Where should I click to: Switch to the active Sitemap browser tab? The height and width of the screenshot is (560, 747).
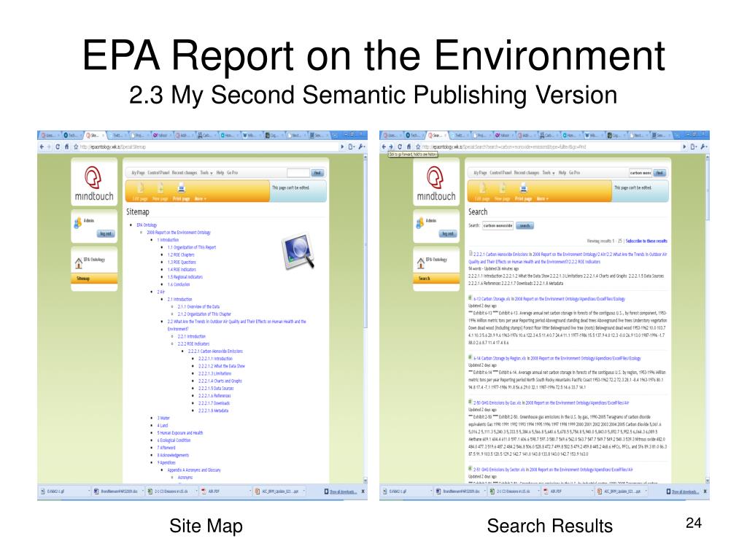coord(95,135)
